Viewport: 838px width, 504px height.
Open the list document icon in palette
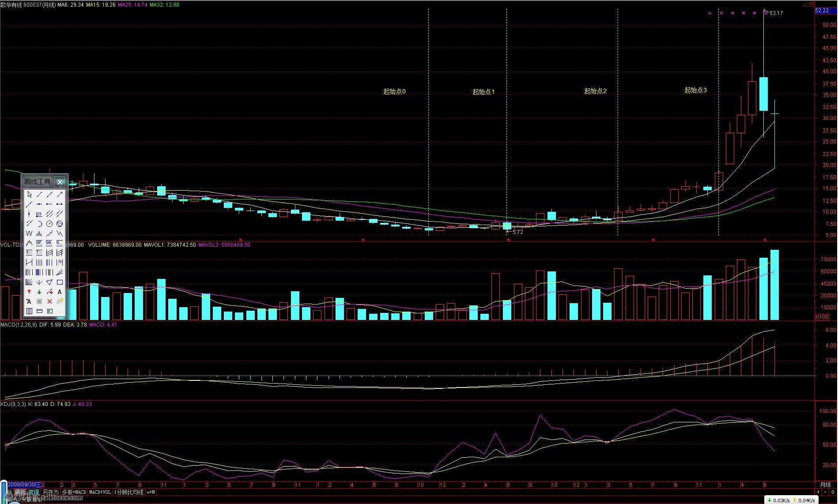click(x=29, y=311)
